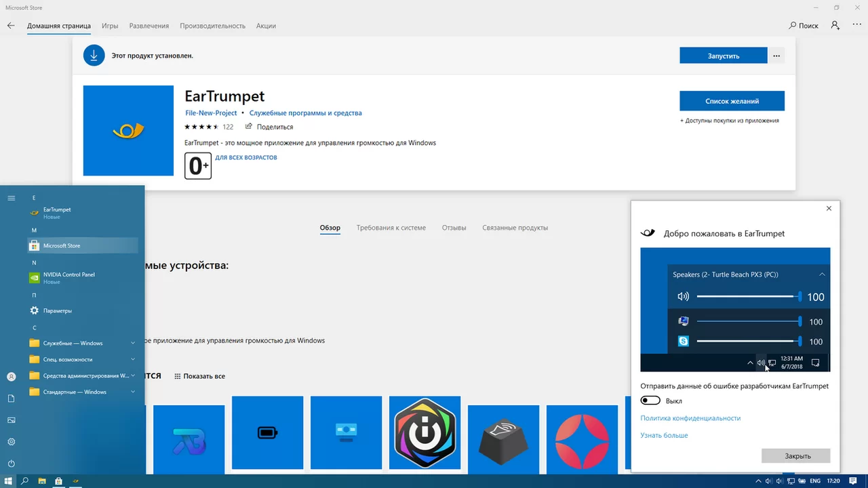Open the Акции tab
This screenshot has width=868, height=488.
tap(266, 26)
